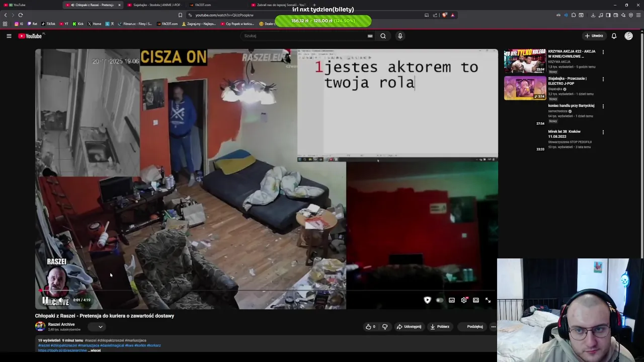644x362 pixels.
Task: Click Pobierz download button
Action: tap(440, 326)
